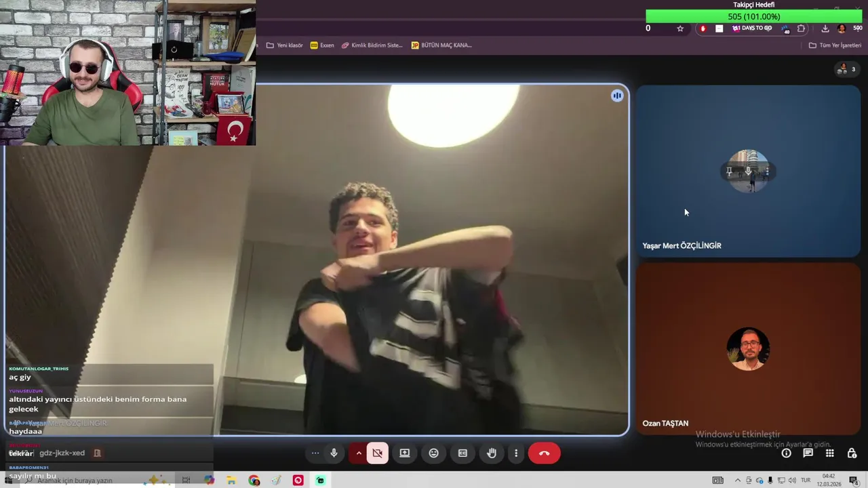Toggle closed captions
Image resolution: width=868 pixels, height=488 pixels.
pyautogui.click(x=462, y=453)
